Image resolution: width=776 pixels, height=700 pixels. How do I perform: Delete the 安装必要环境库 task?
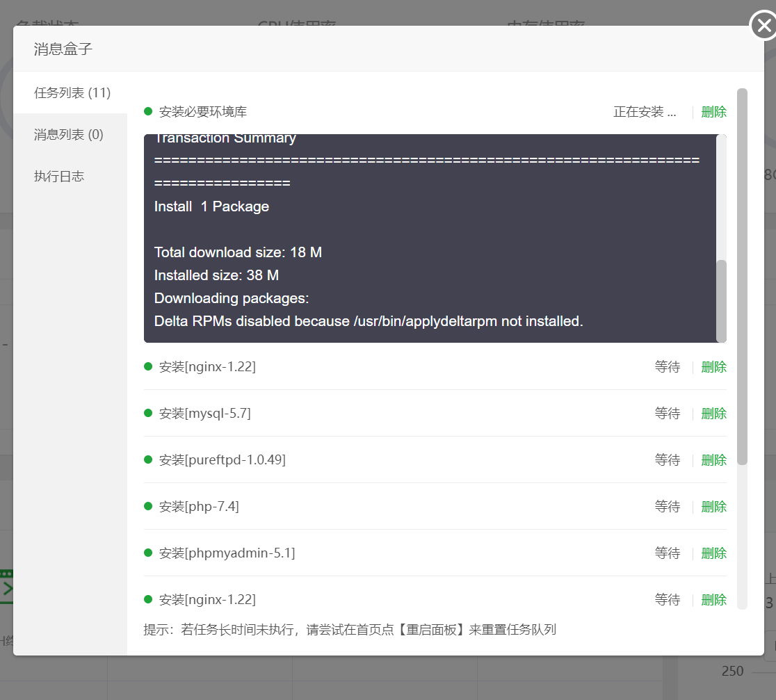[713, 112]
